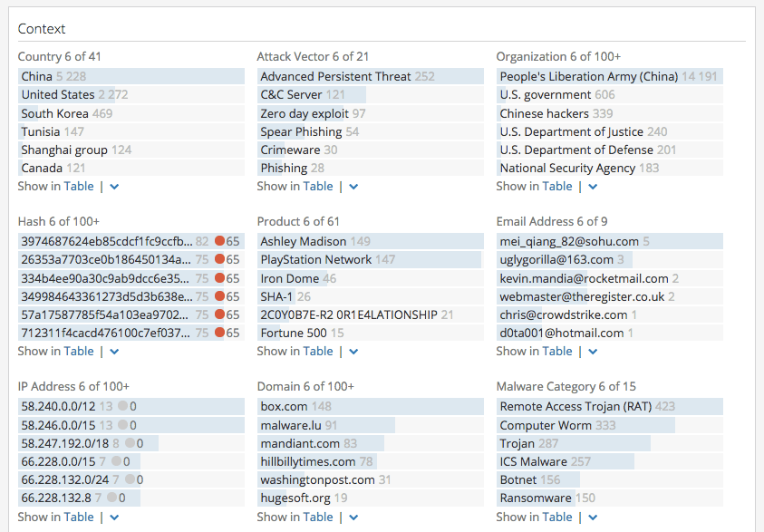Image resolution: width=764 pixels, height=532 pixels.
Task: Open Table link under Email Address list
Action: (557, 352)
